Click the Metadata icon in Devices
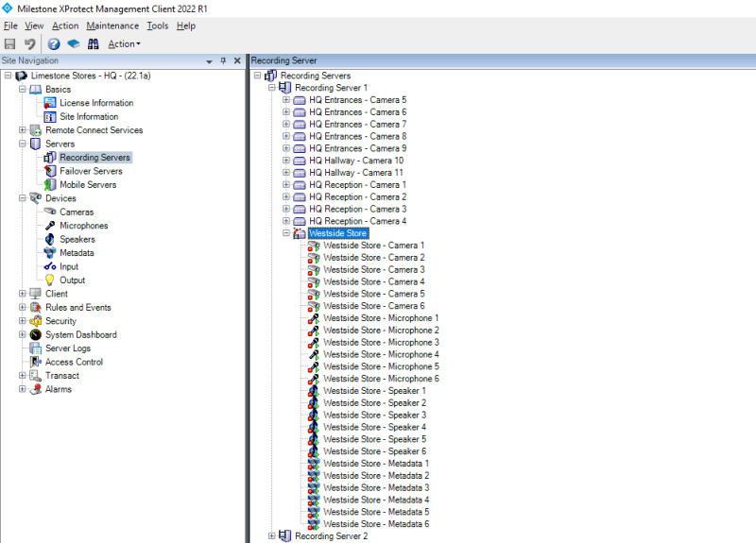The image size is (756, 543). (x=50, y=252)
